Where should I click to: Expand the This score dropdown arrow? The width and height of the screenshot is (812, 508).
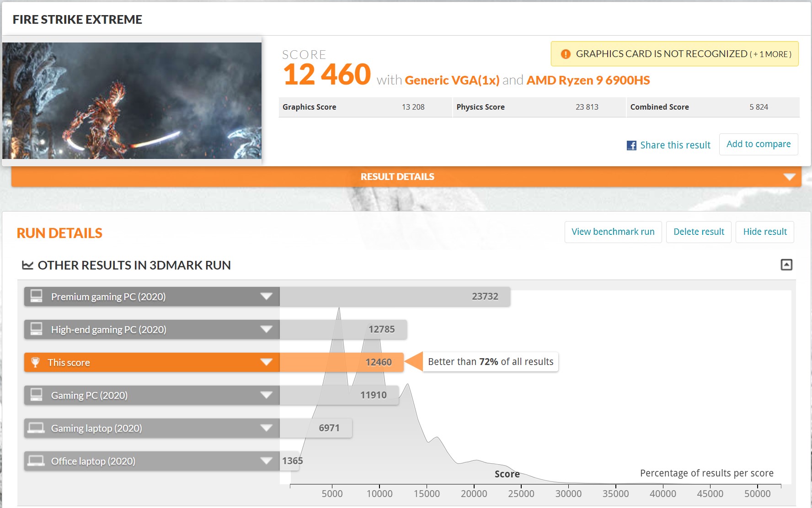(x=266, y=362)
